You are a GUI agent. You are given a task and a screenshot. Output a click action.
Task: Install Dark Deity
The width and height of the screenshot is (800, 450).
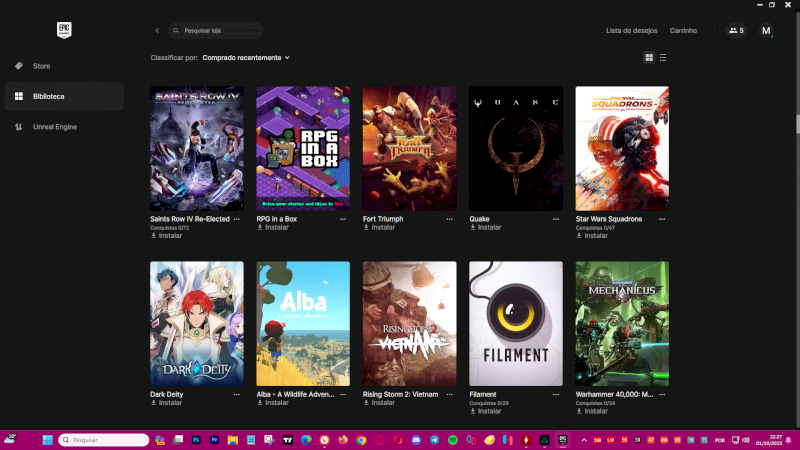tap(166, 403)
